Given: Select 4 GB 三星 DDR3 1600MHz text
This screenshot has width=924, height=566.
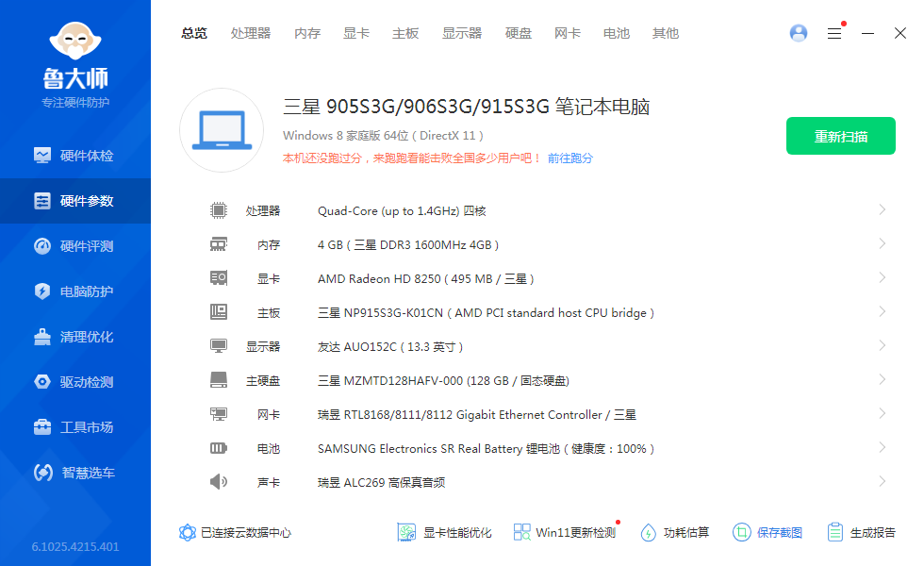Looking at the screenshot, I should click(408, 244).
